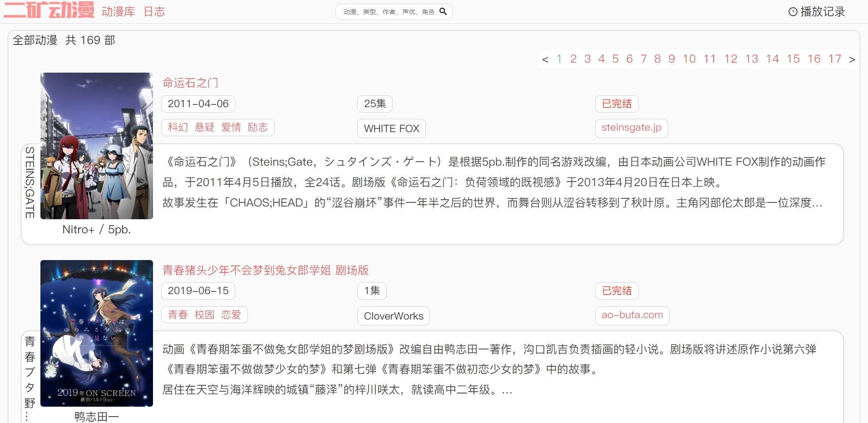The height and width of the screenshot is (423, 868).
Task: Click the anime search input field
Action: point(389,12)
